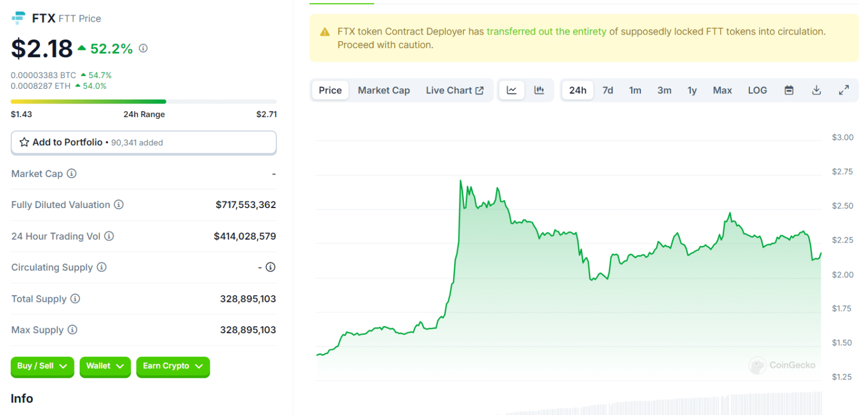Switch to line chart view icon

coord(512,90)
